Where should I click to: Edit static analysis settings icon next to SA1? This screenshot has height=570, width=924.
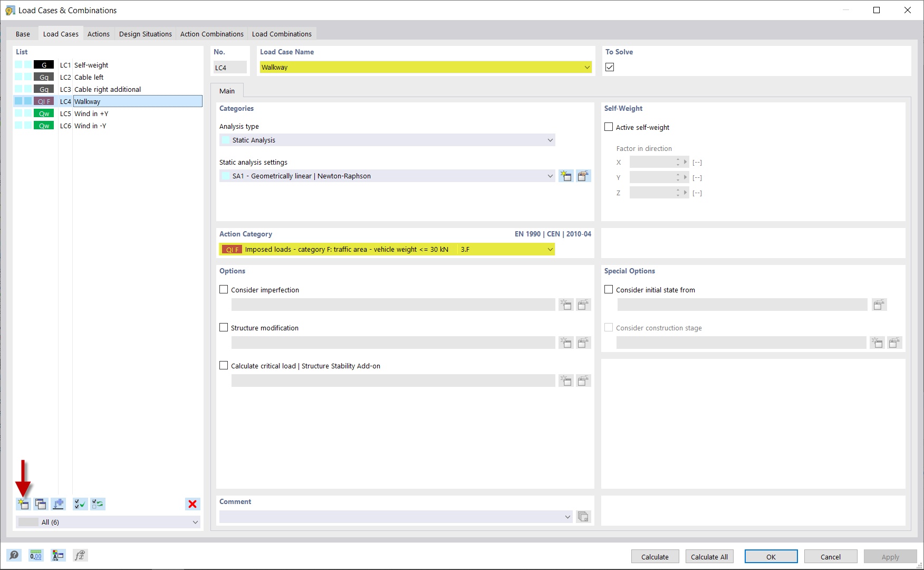pos(583,176)
